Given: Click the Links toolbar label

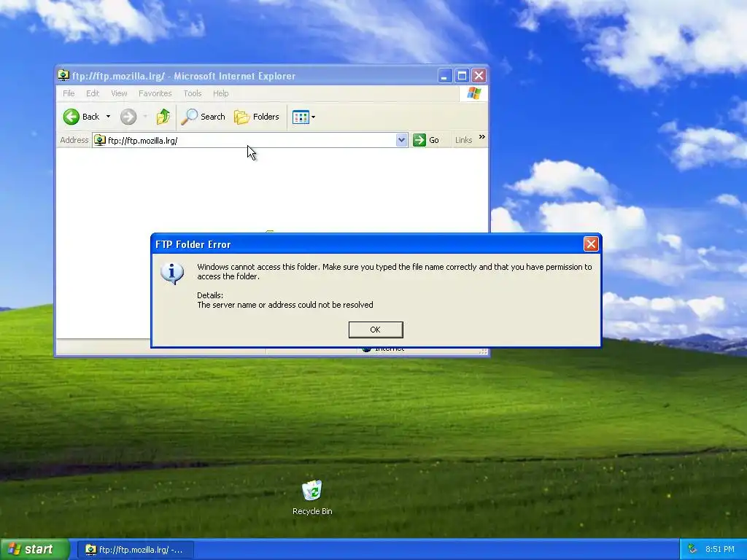Looking at the screenshot, I should (x=463, y=140).
